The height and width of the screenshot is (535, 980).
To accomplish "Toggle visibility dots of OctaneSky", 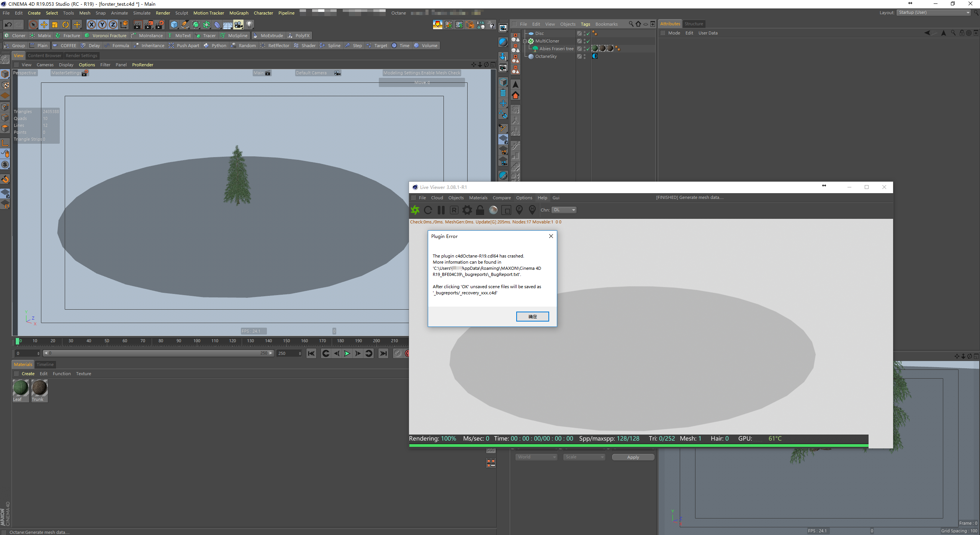I will click(585, 56).
